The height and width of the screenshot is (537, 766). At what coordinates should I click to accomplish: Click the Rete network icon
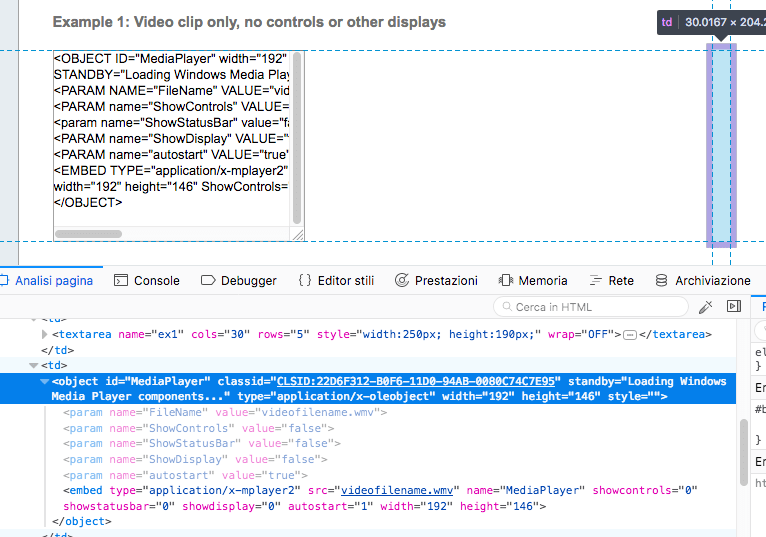(596, 280)
